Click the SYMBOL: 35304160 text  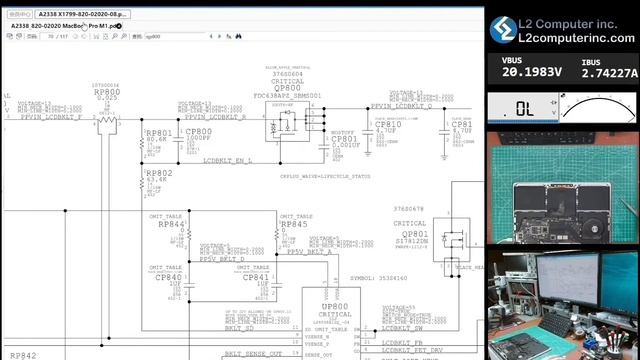(x=378, y=278)
